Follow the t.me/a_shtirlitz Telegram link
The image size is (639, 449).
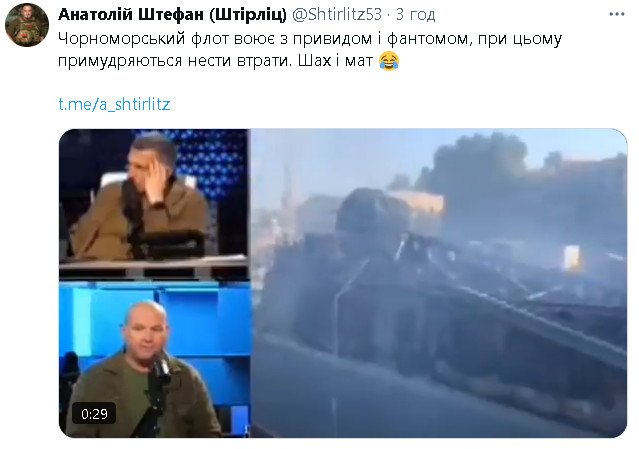click(114, 104)
